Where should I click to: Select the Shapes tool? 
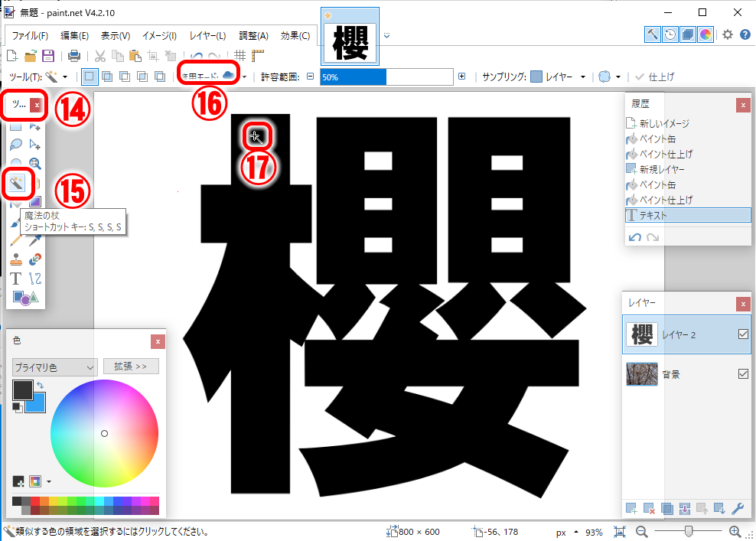click(x=25, y=298)
